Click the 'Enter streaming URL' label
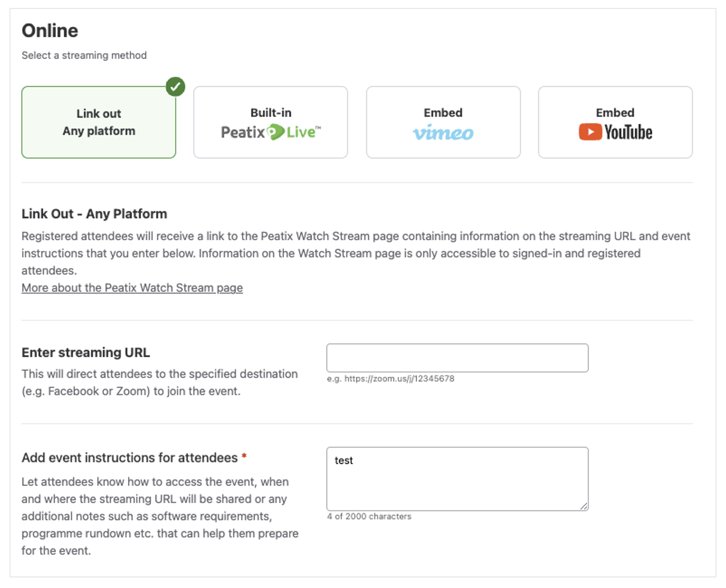 [86, 352]
